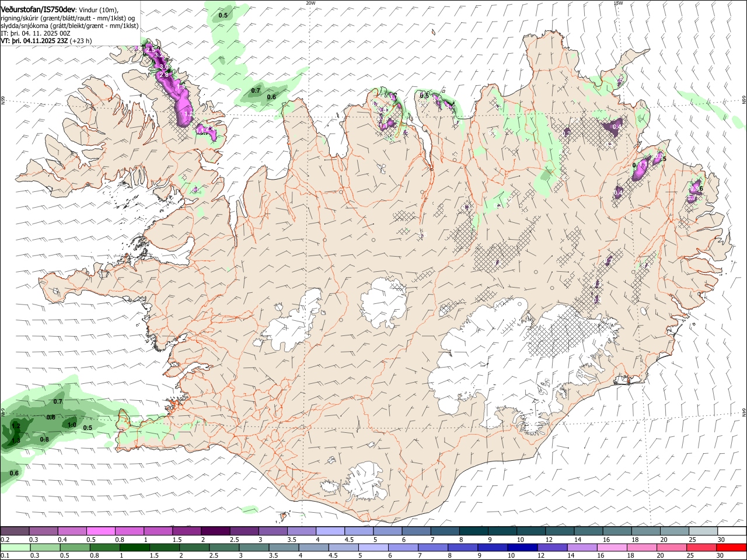Pick the dark teal snow swatch at 8
The image size is (747, 560).
(x=473, y=531)
